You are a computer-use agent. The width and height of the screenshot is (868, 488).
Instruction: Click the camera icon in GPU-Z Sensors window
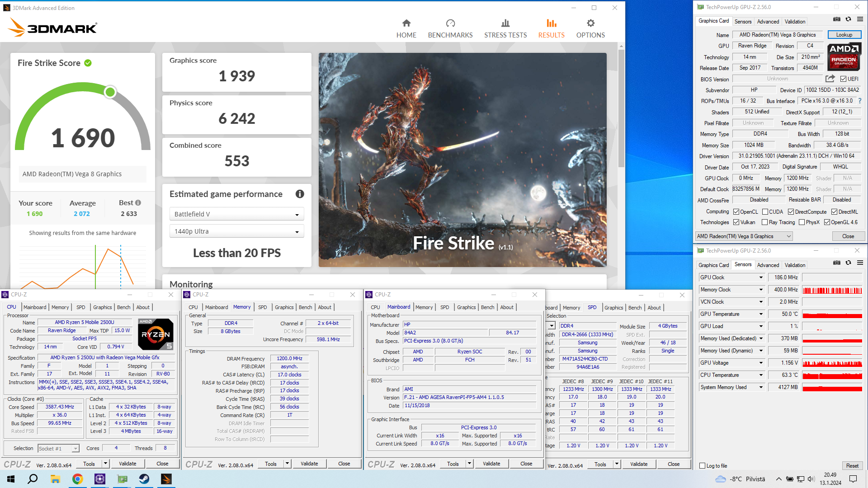[837, 263]
